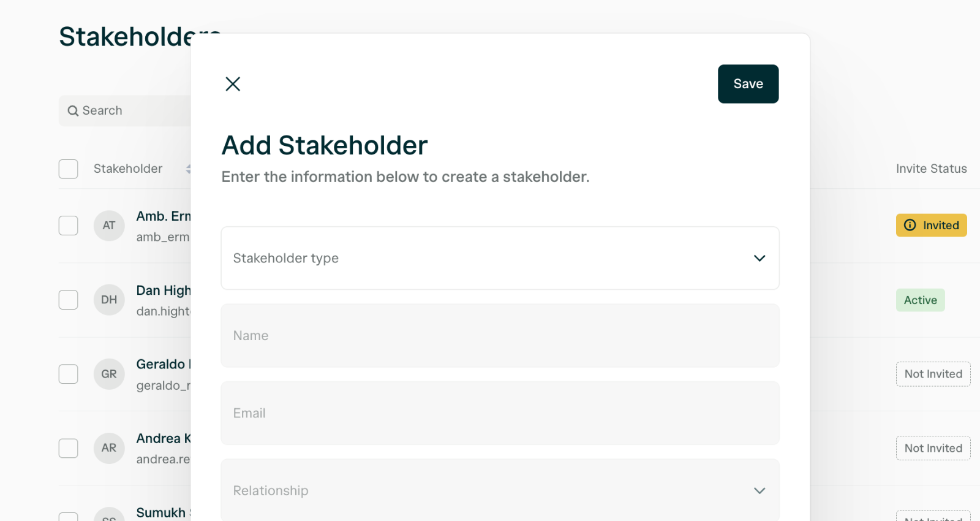This screenshot has width=980, height=521.
Task: Click the green Active status badge
Action: click(x=920, y=300)
